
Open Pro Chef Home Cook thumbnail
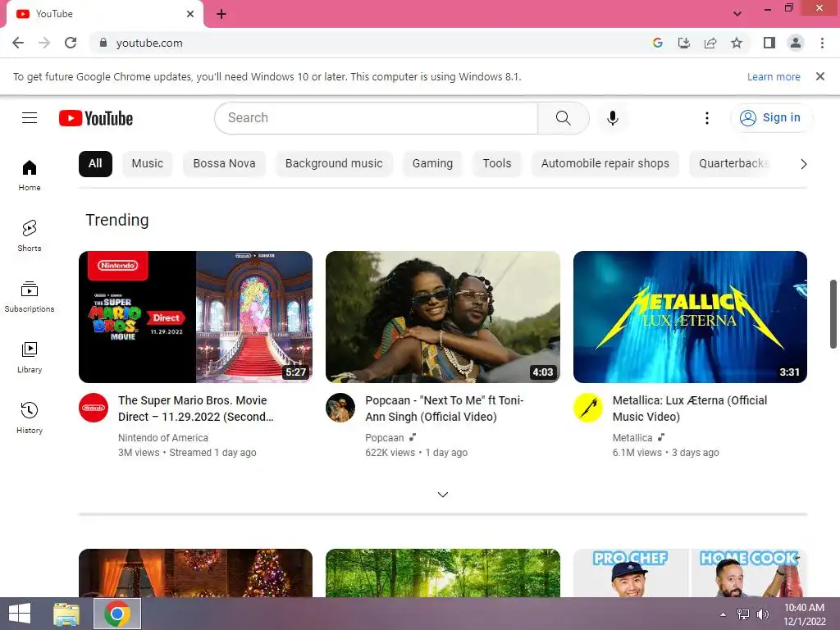(x=690, y=573)
